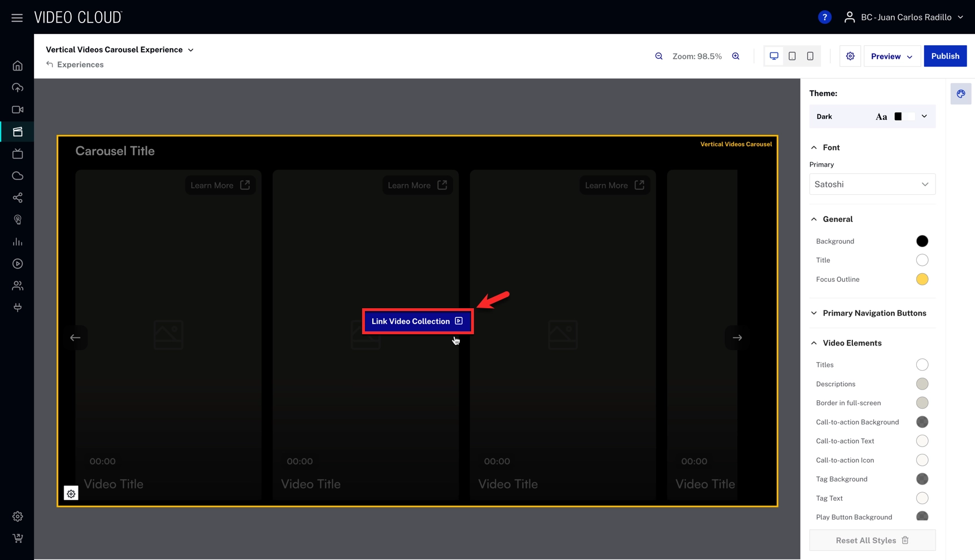This screenshot has height=560, width=975.
Task: Open the styles palette icon panel
Action: coord(960,94)
